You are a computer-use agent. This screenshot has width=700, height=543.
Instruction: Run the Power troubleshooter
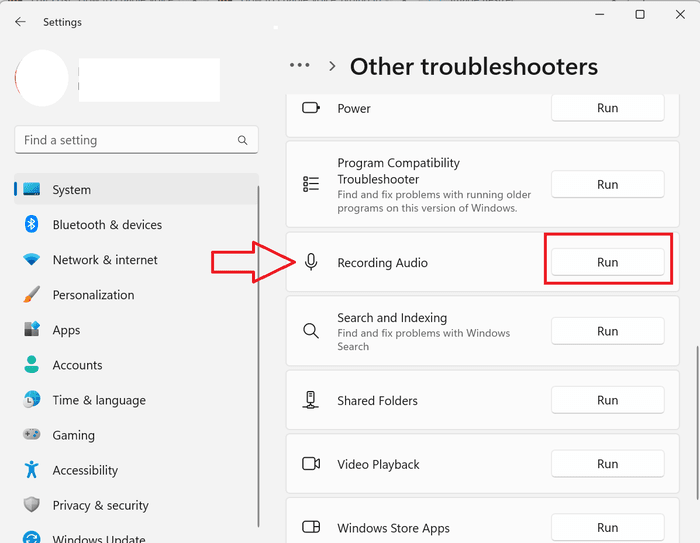pyautogui.click(x=608, y=108)
